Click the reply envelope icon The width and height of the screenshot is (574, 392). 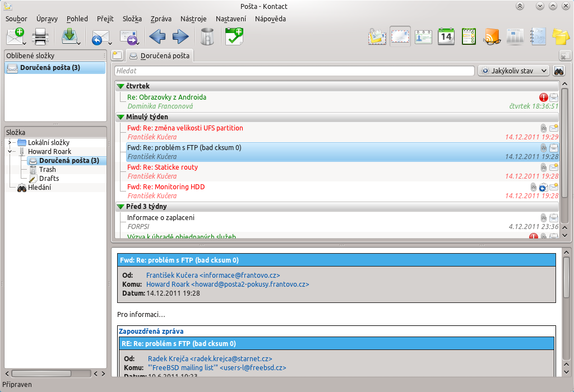coord(100,37)
